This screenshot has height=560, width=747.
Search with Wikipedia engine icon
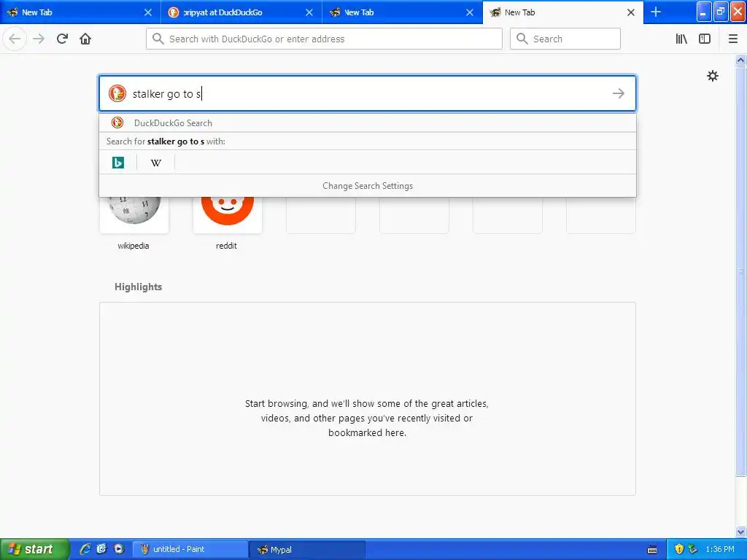click(156, 163)
